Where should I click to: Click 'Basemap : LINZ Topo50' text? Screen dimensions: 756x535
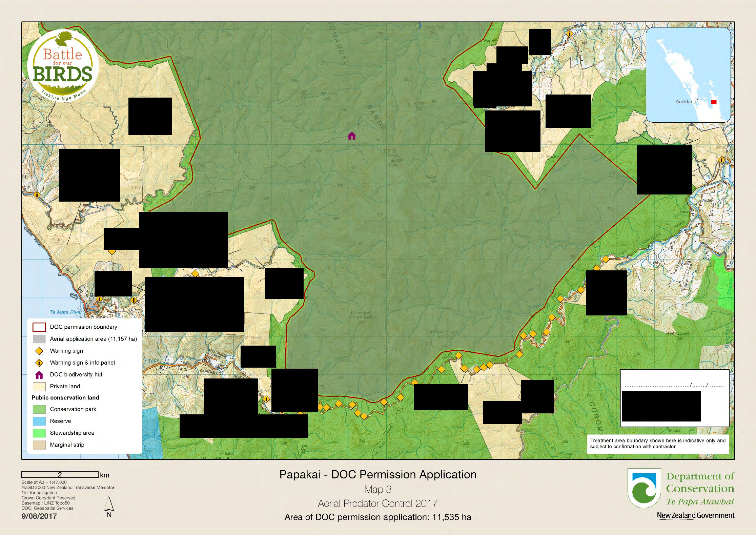(x=45, y=503)
